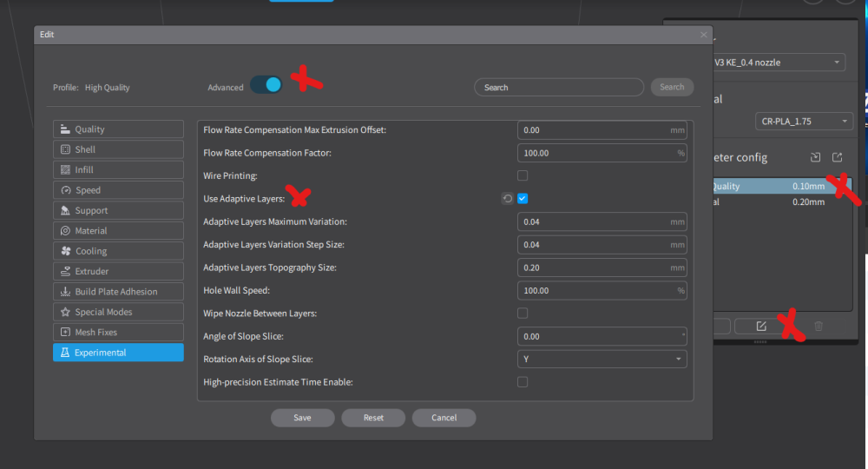This screenshot has height=469, width=868.
Task: Open the Shell settings category
Action: tap(118, 149)
